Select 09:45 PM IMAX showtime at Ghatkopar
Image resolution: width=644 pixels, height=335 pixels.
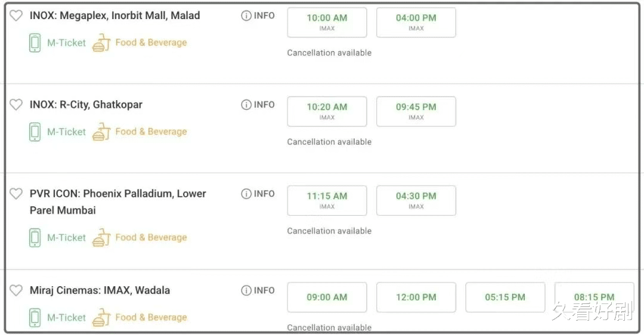tap(416, 111)
